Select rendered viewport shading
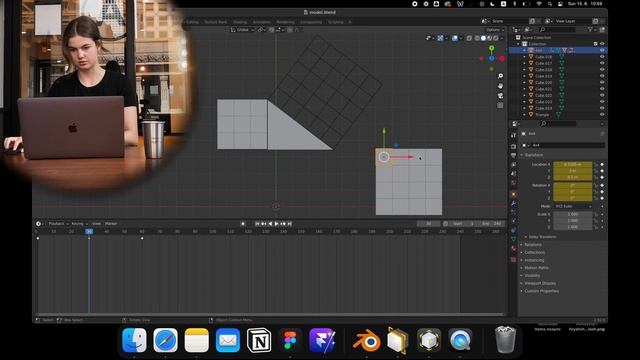The width and height of the screenshot is (640, 360). pos(496,38)
